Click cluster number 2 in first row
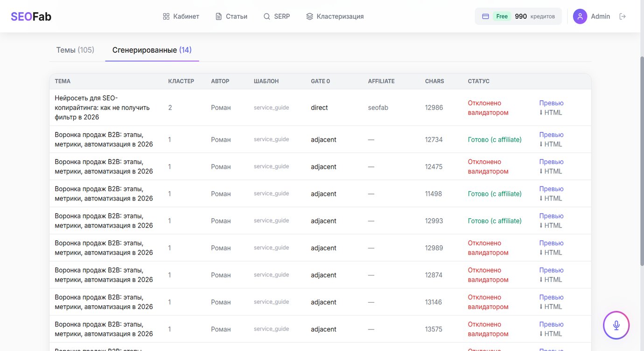The height and width of the screenshot is (351, 644). point(170,108)
